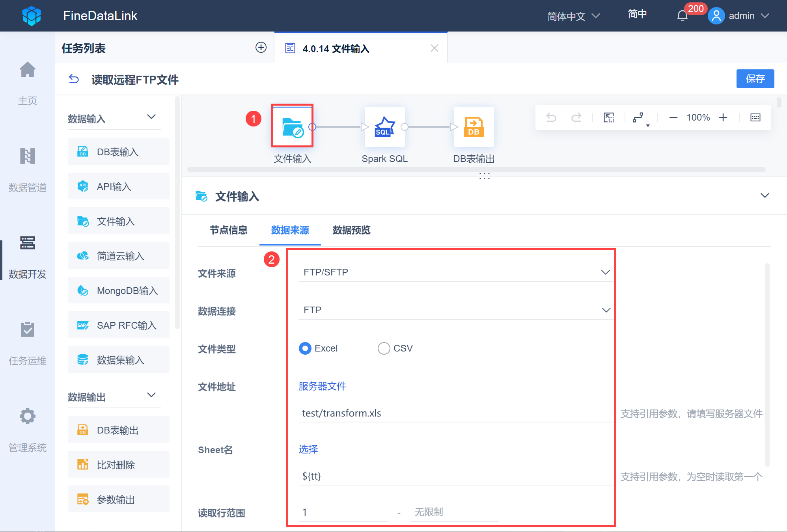Switch to 节点信息 tab
Screen dimensions: 787x532
coord(228,230)
